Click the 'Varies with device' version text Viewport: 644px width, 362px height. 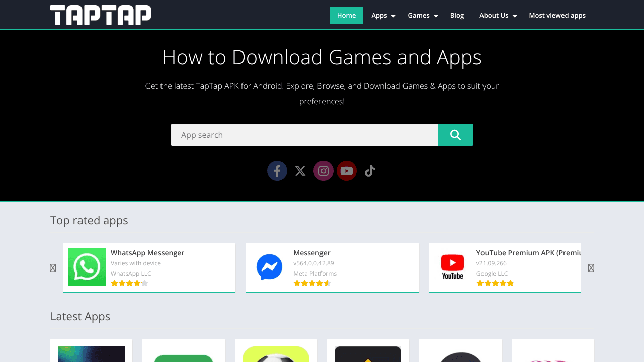click(x=136, y=263)
